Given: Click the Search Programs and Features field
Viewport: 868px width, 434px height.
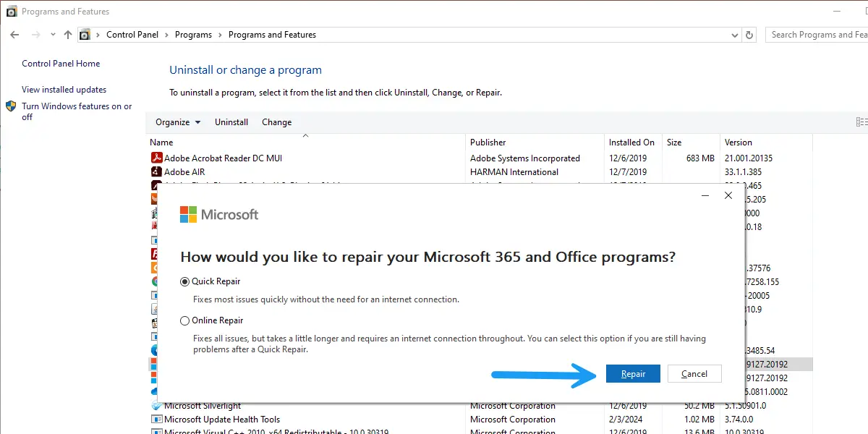Looking at the screenshot, I should 817,35.
